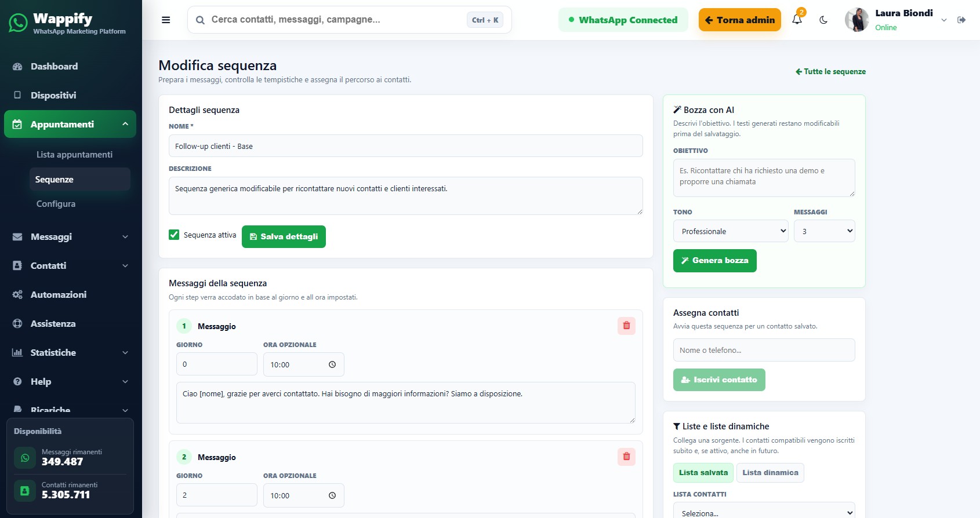Click the Nome field Follow-up clienti - Base
Screen dimensions: 980x518
(x=406, y=146)
